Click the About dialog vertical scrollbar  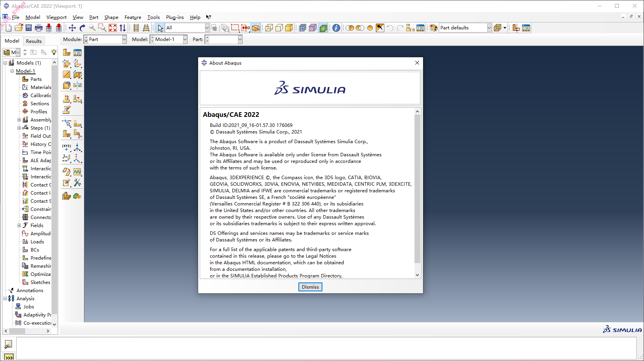[417, 189]
